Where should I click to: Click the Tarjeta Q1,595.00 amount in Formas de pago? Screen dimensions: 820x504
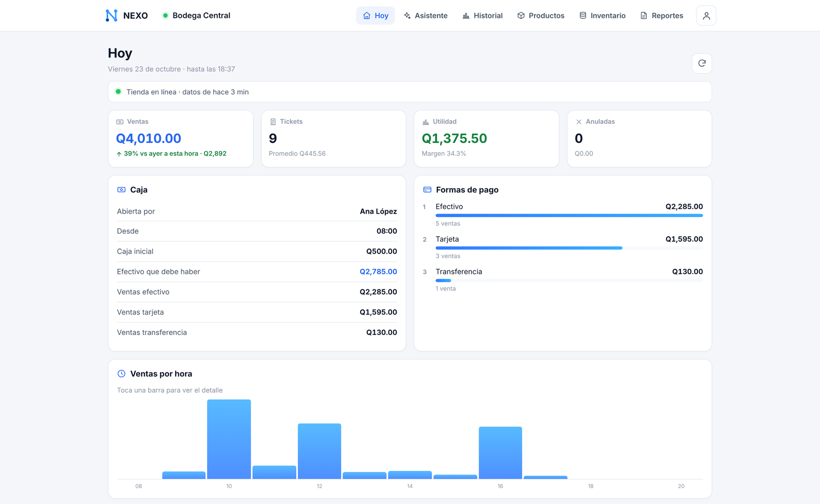tap(684, 239)
